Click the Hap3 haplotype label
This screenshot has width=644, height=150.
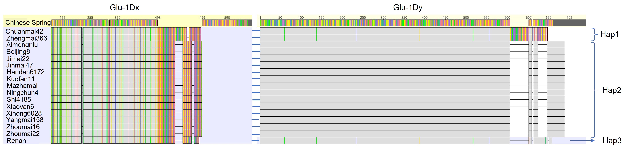point(612,141)
